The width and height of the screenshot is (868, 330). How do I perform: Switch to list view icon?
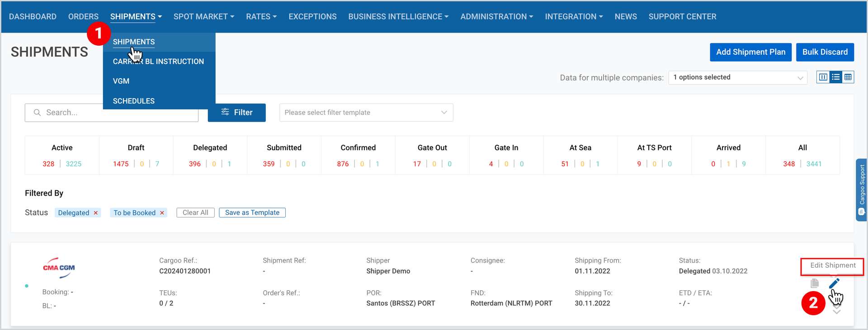835,77
